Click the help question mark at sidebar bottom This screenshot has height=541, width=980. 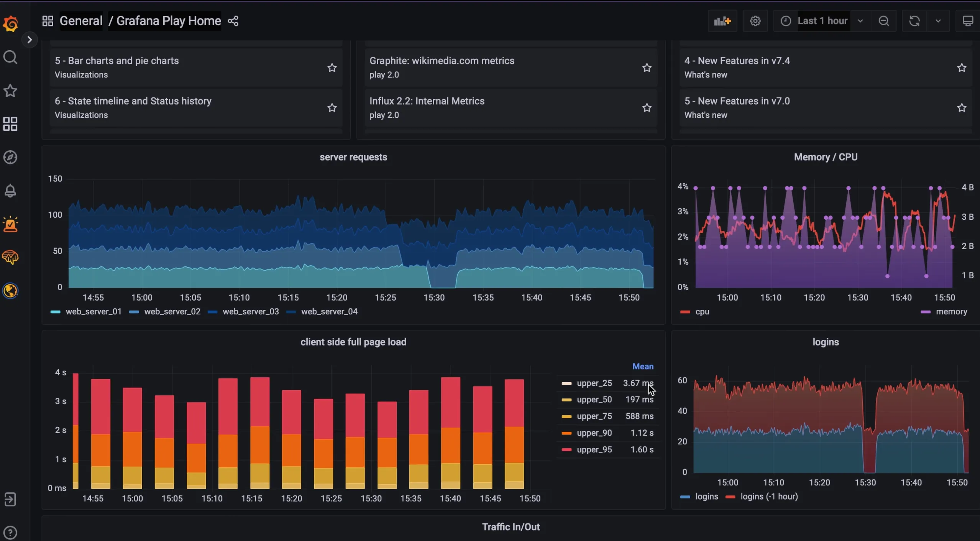coord(10,532)
